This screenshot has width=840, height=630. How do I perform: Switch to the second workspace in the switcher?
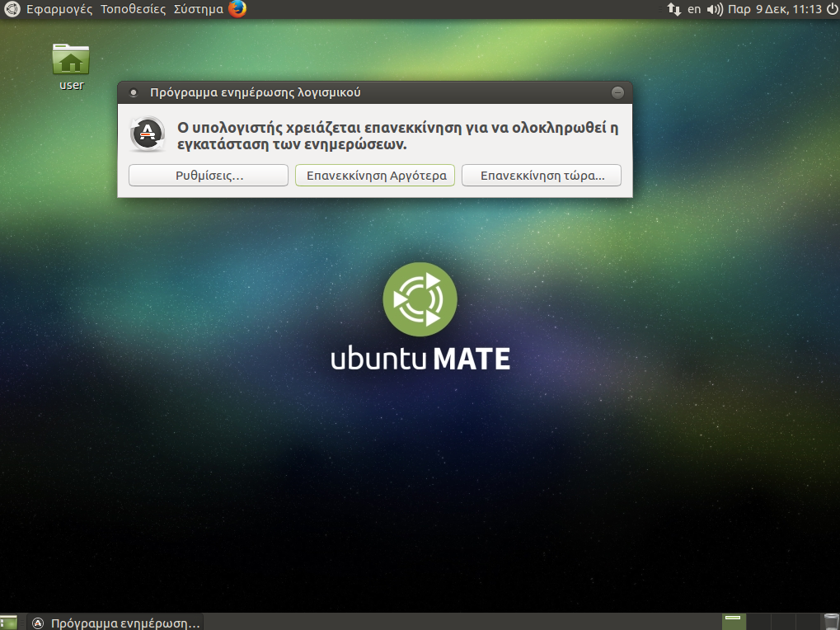tap(758, 622)
